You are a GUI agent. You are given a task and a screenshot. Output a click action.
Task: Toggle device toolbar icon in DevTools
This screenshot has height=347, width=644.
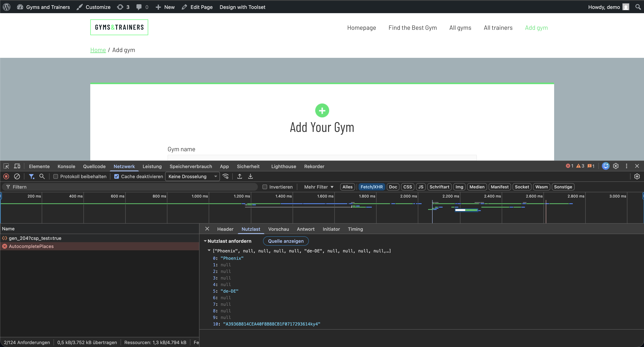17,166
